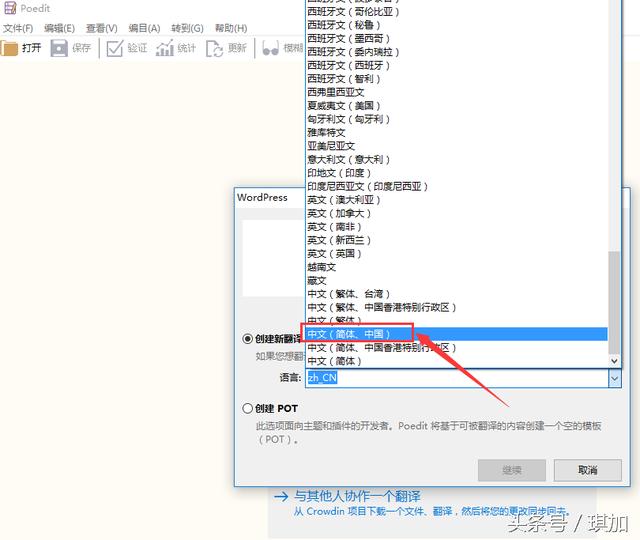Click the greyed 继续 (Continue) button
This screenshot has height=540, width=640.
512,470
